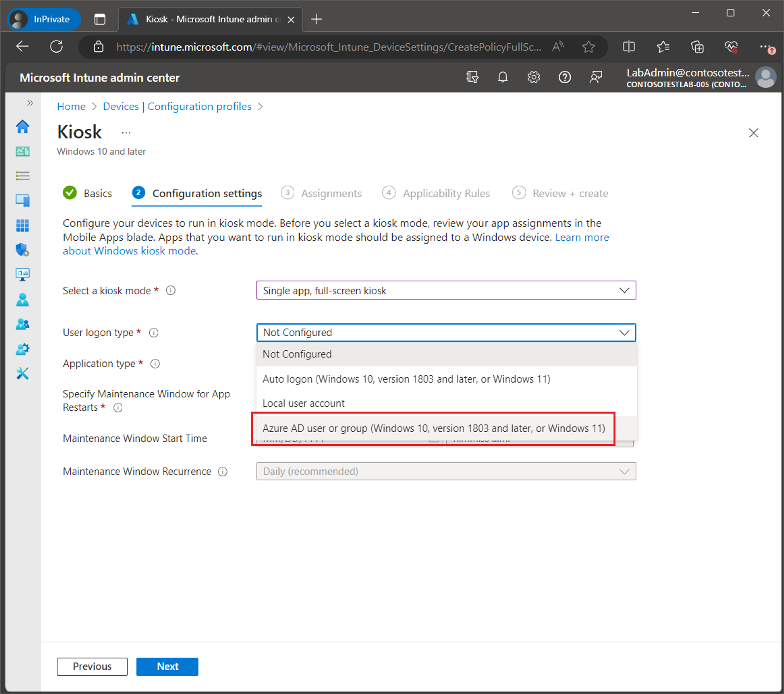Image resolution: width=784 pixels, height=694 pixels.
Task: Click info icon beside Application type
Action: click(155, 364)
